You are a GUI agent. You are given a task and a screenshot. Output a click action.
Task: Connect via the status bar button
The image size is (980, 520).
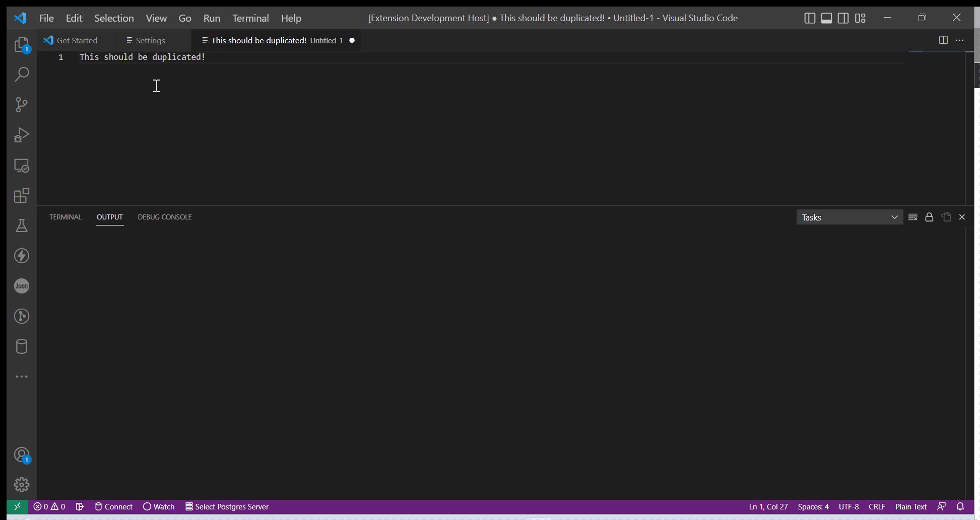tap(113, 506)
